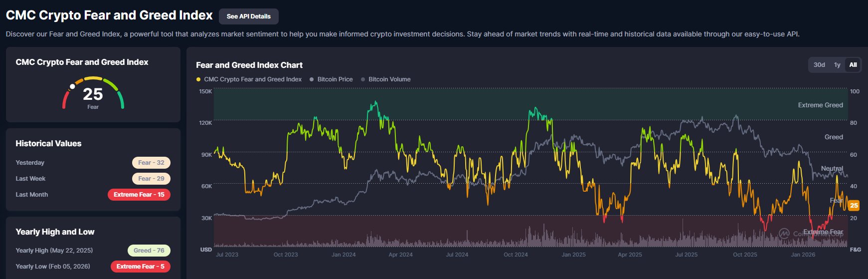Viewport: 868px width, 279px height.
Task: Click Yesterday's Fear - 32 badge
Action: (151, 163)
